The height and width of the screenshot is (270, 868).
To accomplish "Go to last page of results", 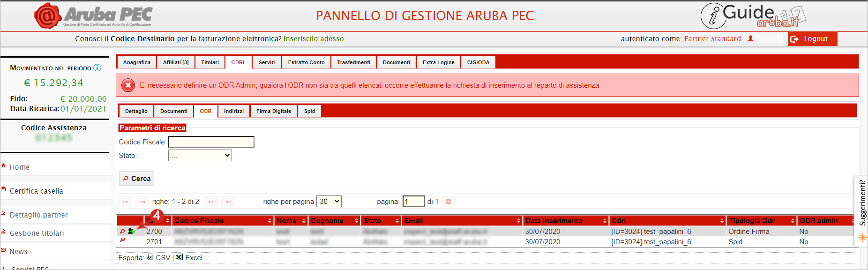I will pos(228,202).
